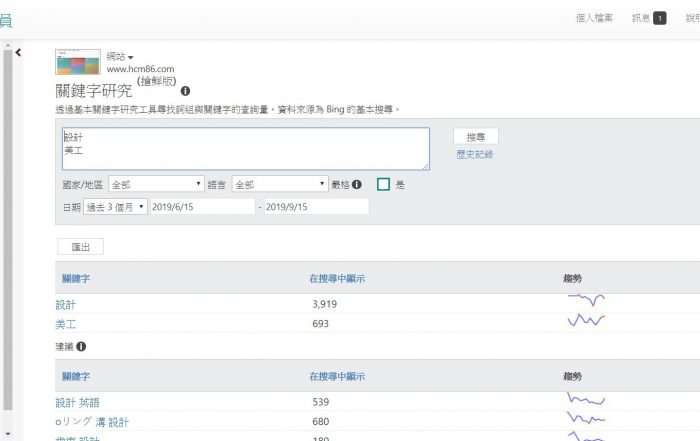Click the 匯出 export button
700x441 pixels.
(x=80, y=246)
